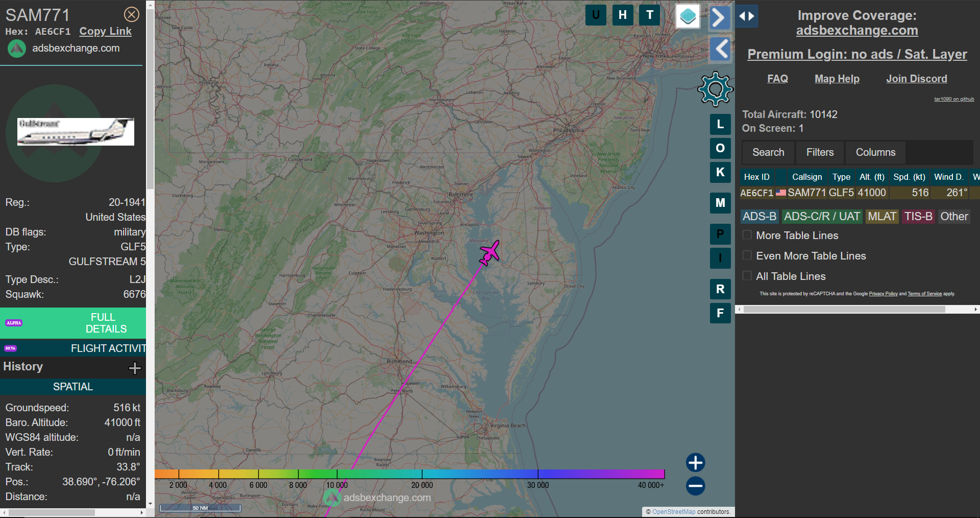Sort table by Wind D. column
This screenshot has width=980, height=518.
[x=948, y=177]
